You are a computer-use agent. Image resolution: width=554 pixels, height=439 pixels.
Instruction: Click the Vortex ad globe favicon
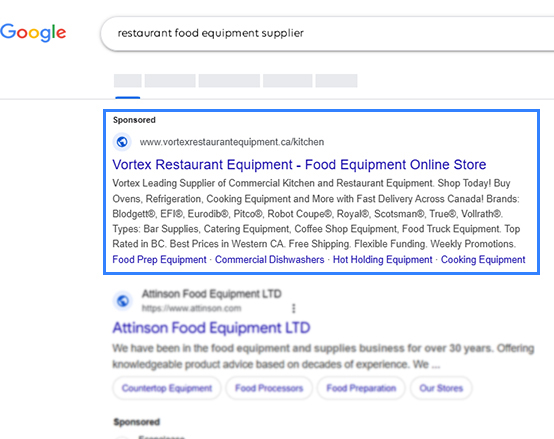[x=122, y=142]
